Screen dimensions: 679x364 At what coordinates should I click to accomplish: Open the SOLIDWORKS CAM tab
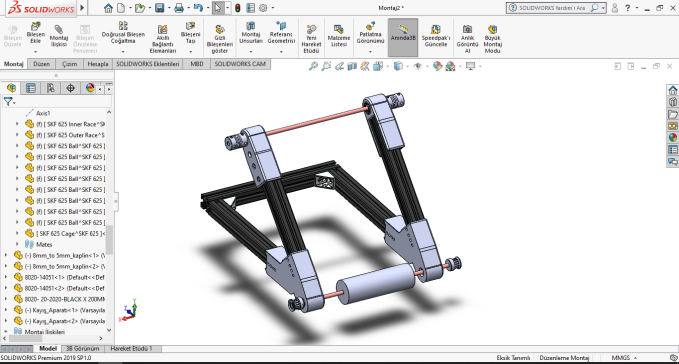click(240, 64)
